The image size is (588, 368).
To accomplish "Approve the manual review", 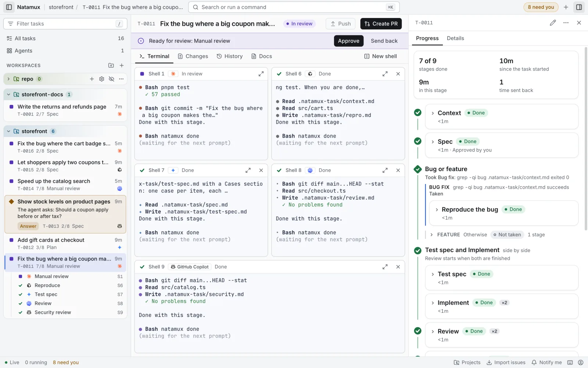I will click(x=349, y=41).
